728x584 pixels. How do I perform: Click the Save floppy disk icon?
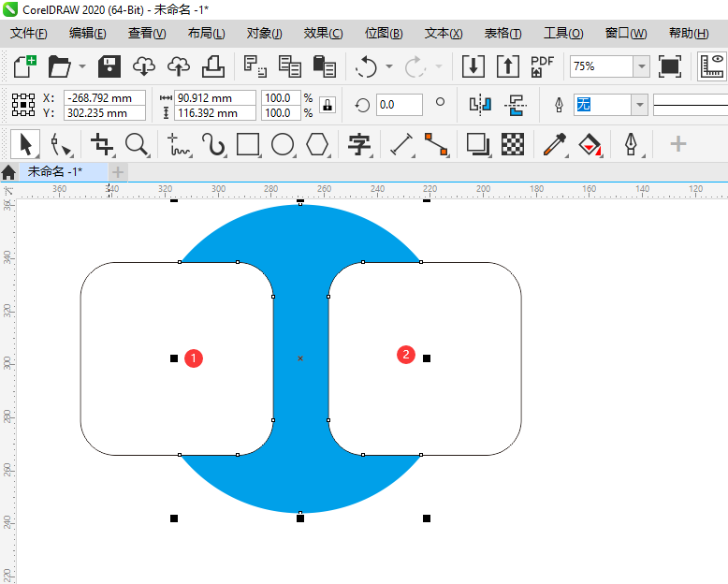[x=110, y=66]
